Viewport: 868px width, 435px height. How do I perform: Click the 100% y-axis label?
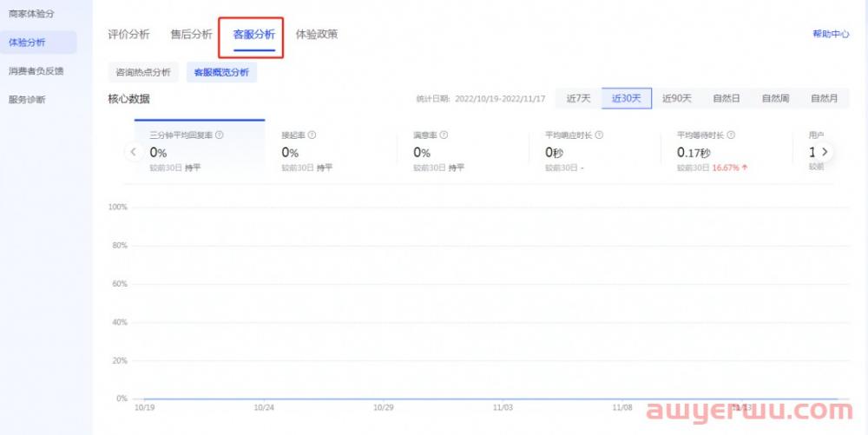pyautogui.click(x=117, y=207)
